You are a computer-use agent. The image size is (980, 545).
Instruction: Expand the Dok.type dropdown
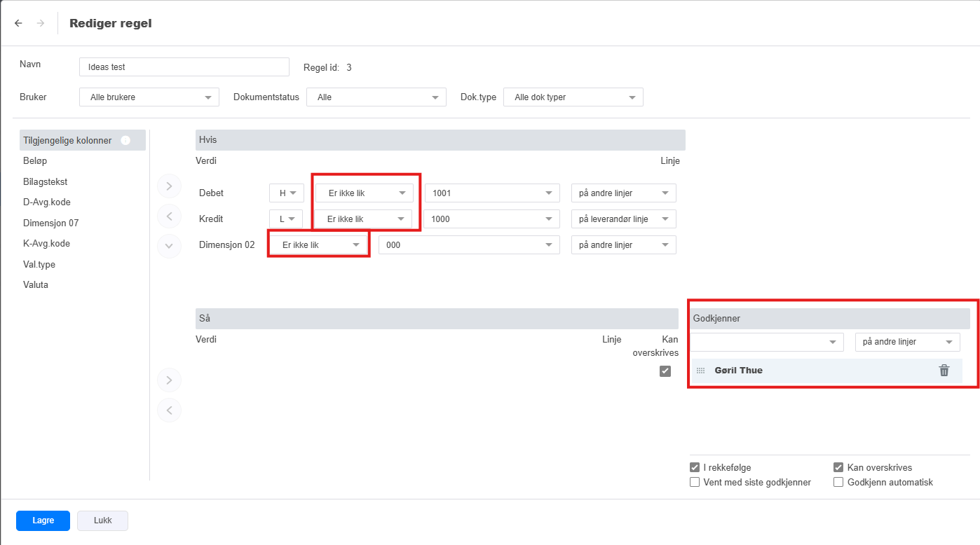pos(573,97)
